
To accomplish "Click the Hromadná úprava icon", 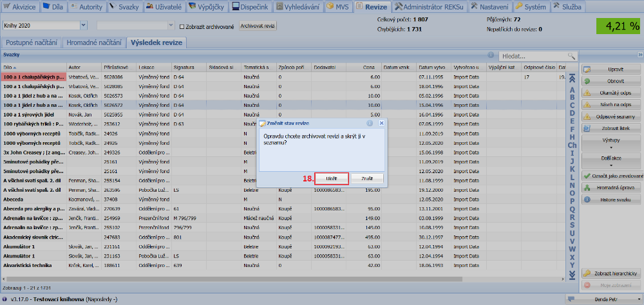I will [587, 187].
